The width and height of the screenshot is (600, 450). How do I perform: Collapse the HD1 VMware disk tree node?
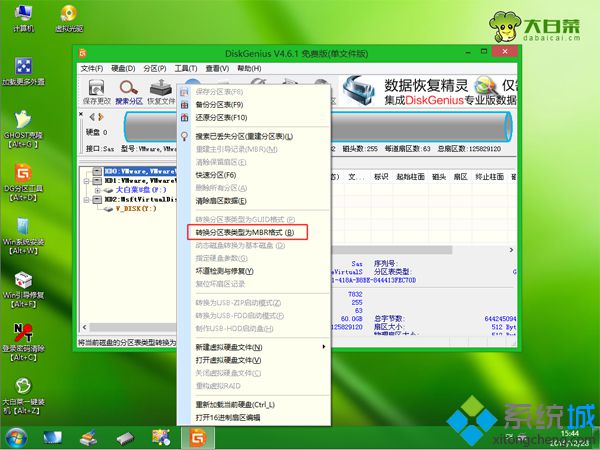(87, 181)
